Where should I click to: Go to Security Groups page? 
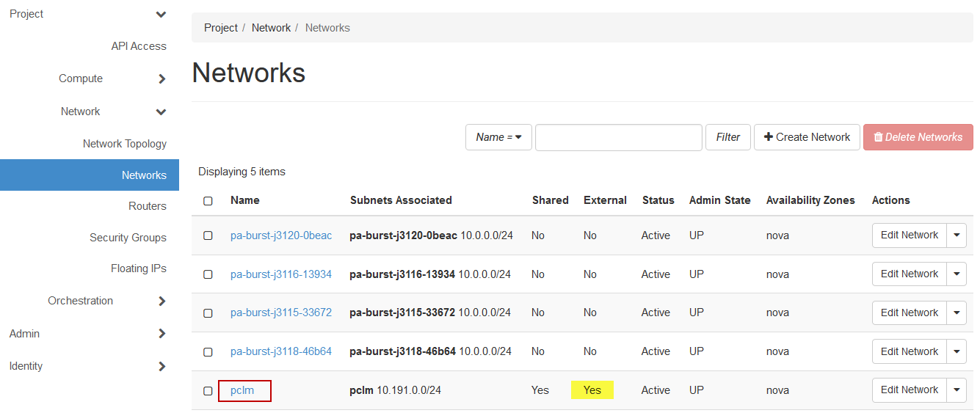128,238
